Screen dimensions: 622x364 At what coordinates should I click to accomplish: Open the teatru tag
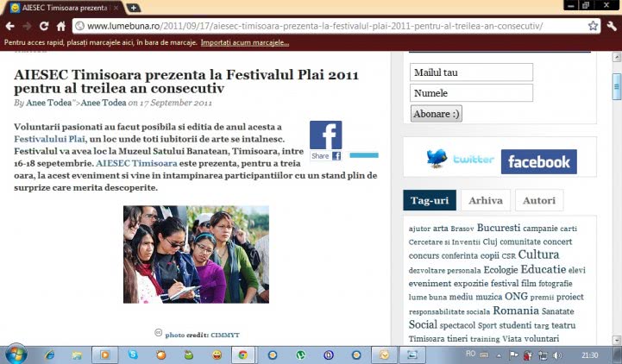click(563, 325)
